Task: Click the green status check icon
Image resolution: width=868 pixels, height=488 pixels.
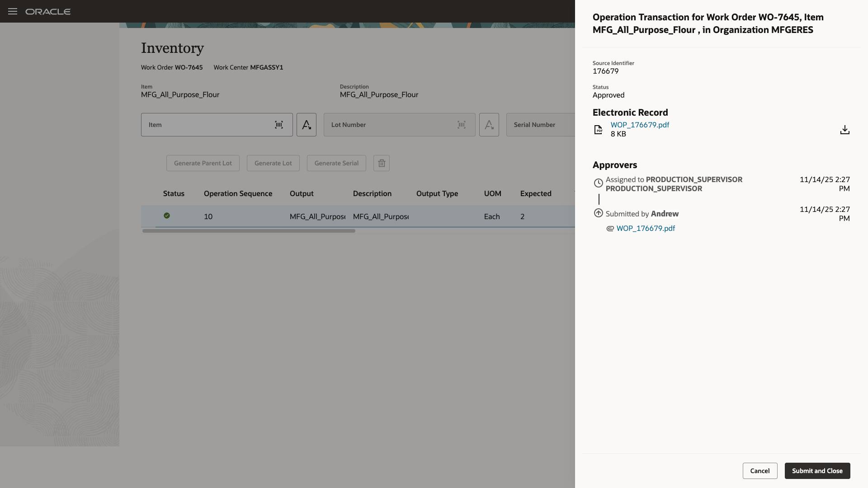Action: pyautogui.click(x=167, y=216)
